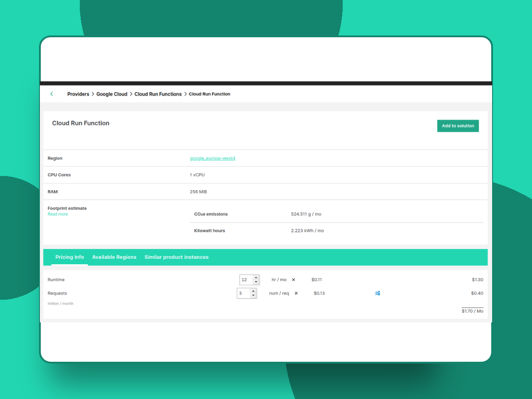Click the $0.11 runtime unit price
532x399 pixels.
point(317,280)
